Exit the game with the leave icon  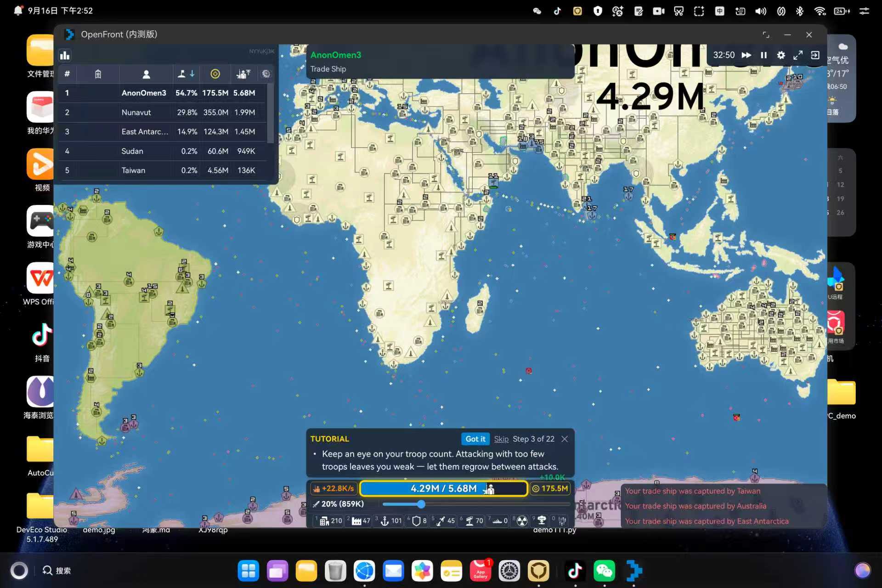pos(815,55)
